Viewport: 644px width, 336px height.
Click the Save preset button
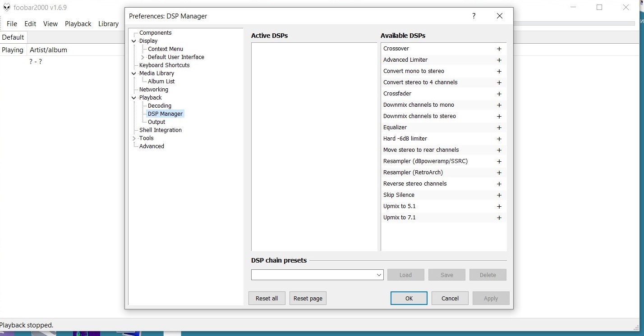(447, 275)
